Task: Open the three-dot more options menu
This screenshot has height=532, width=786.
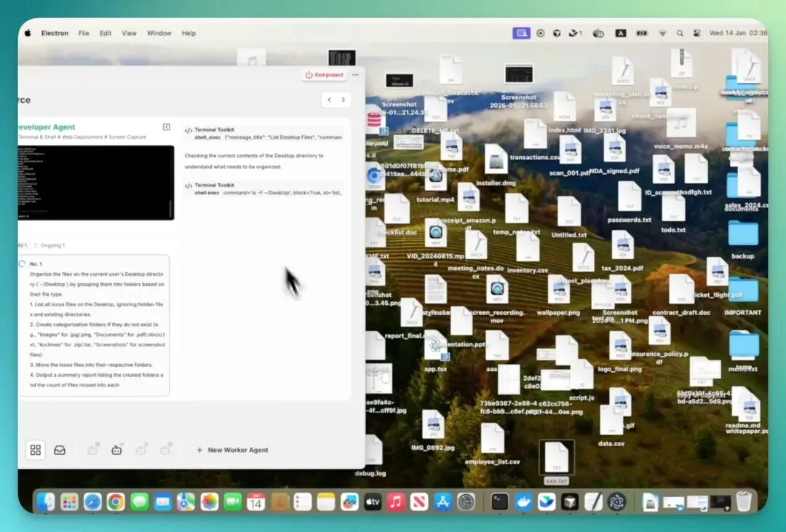Action: 355,75
